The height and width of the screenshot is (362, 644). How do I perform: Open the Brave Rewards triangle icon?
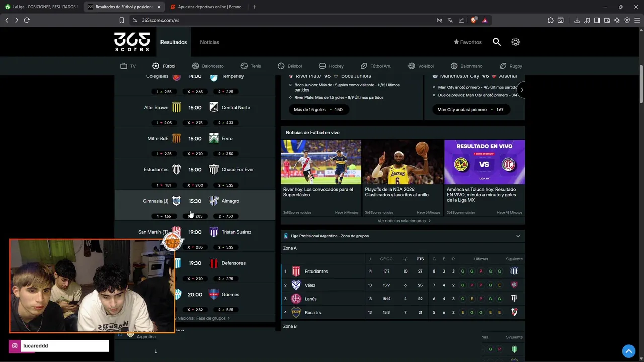[485, 20]
